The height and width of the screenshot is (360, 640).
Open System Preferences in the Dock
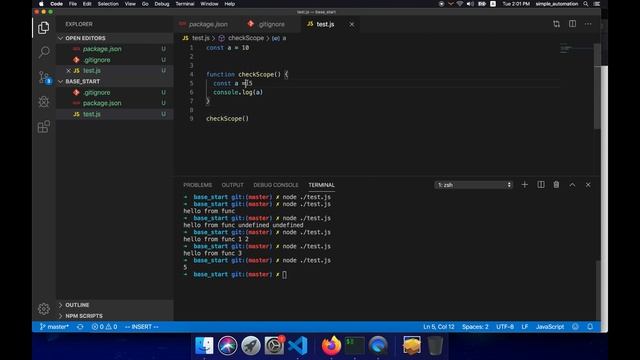(274, 345)
